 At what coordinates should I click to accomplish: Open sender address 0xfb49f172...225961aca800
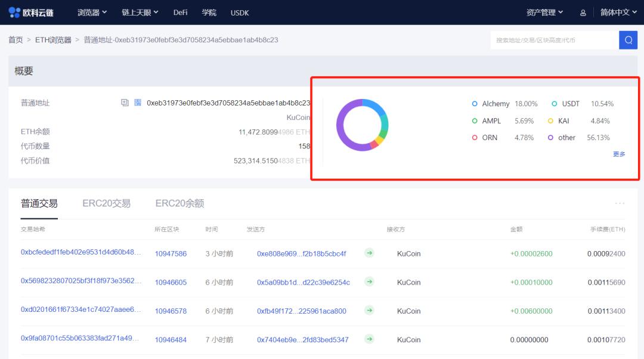(302, 311)
